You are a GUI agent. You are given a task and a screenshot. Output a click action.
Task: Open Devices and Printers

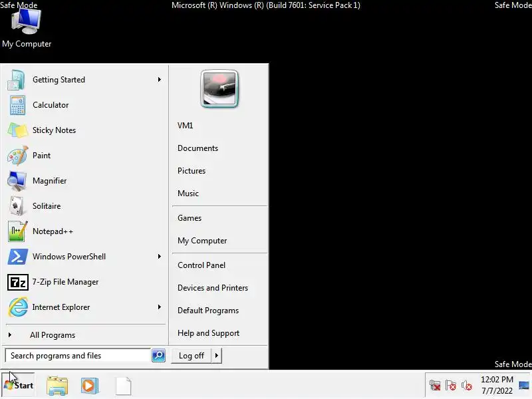pyautogui.click(x=213, y=288)
